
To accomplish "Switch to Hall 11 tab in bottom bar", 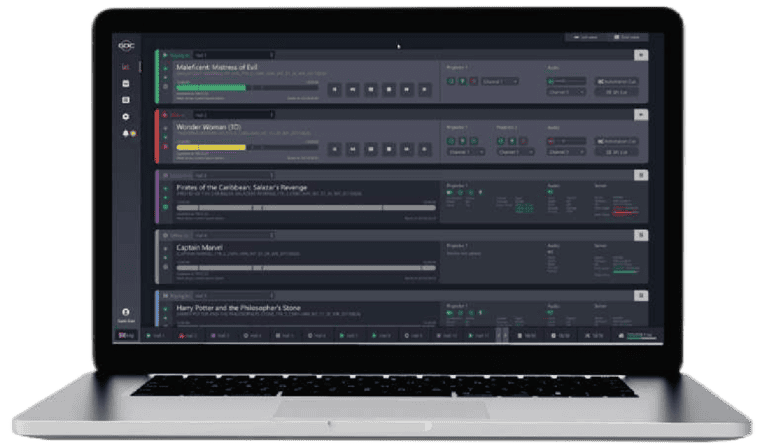I will 478,336.
